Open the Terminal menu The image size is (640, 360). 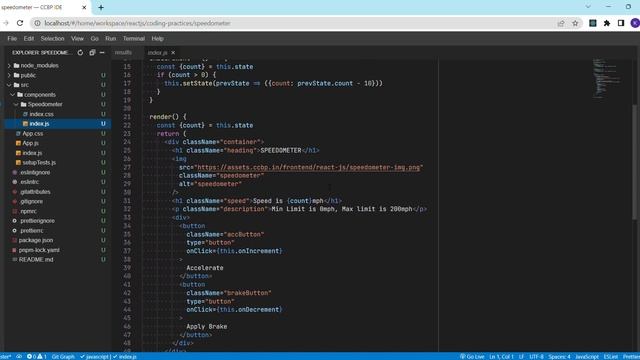click(x=134, y=38)
